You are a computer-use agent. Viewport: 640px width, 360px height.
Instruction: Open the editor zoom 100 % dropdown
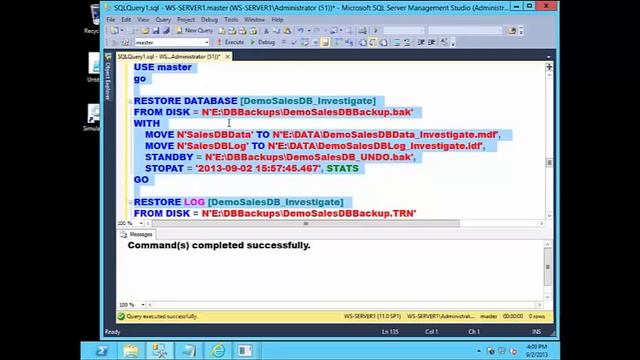[141, 223]
